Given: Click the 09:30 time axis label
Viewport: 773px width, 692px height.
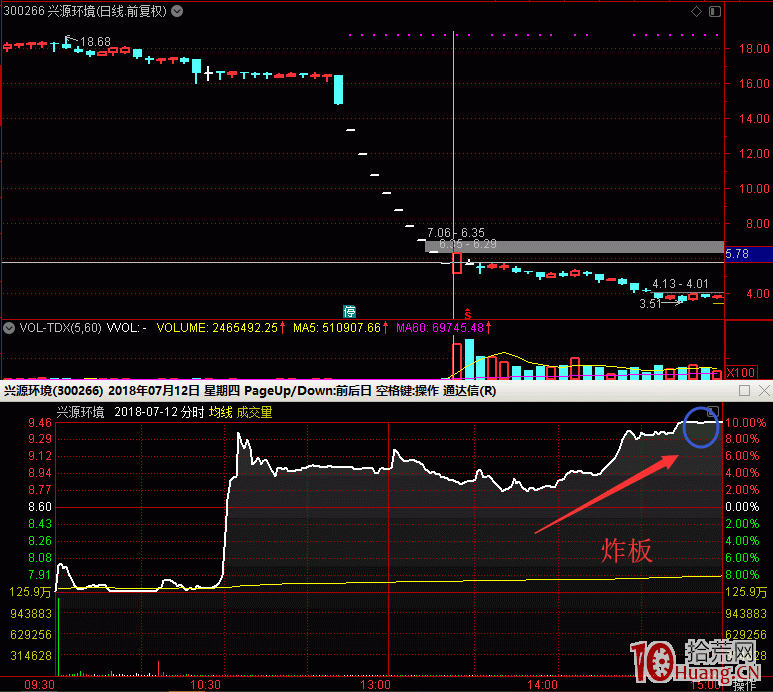Looking at the screenshot, I should coord(39,685).
